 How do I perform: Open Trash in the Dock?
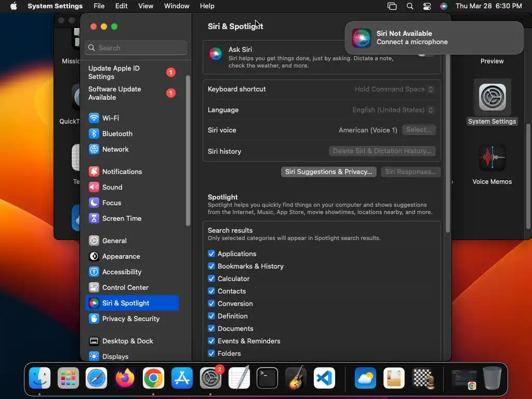click(493, 378)
